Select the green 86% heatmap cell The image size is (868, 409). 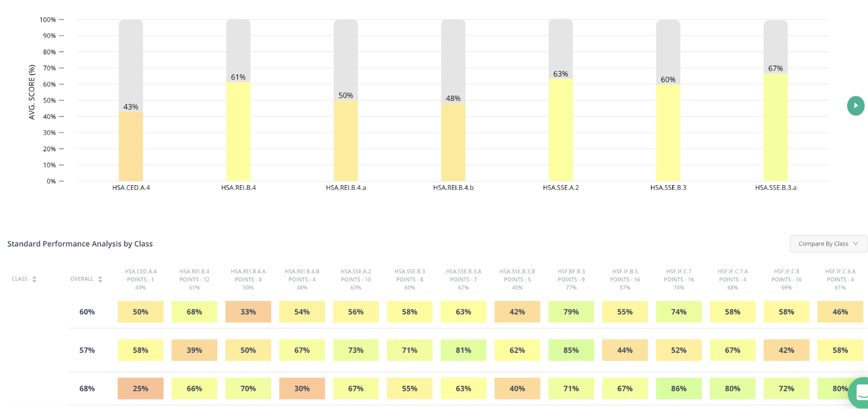tap(679, 389)
